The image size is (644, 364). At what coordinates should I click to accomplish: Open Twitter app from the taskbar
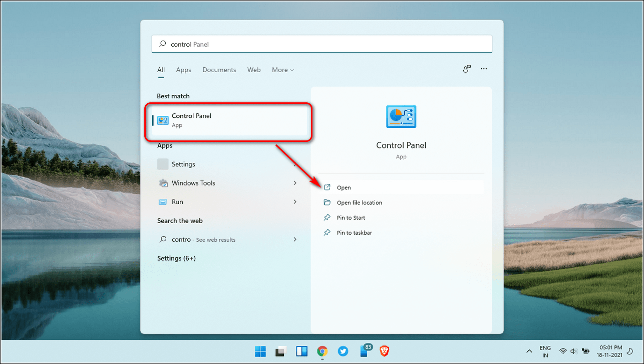343,351
